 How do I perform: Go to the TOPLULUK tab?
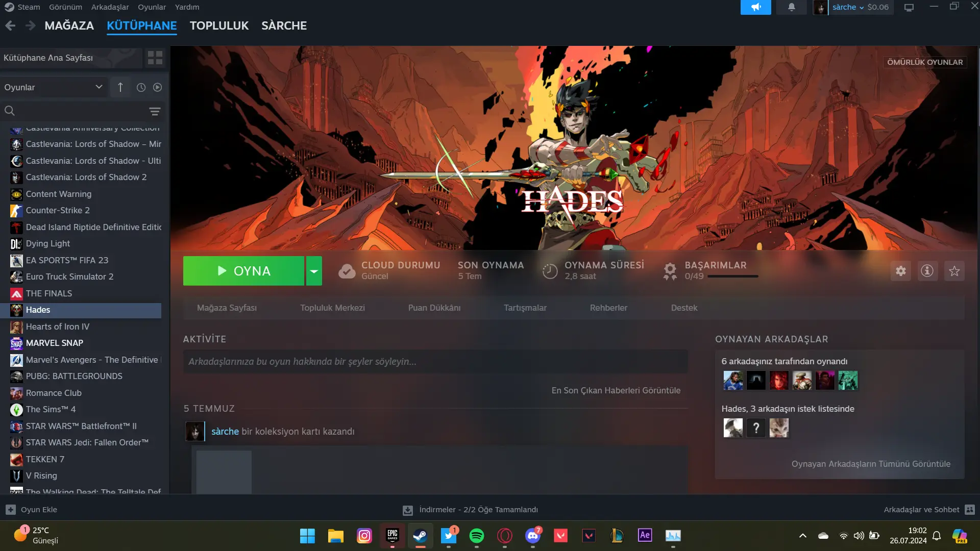click(219, 26)
